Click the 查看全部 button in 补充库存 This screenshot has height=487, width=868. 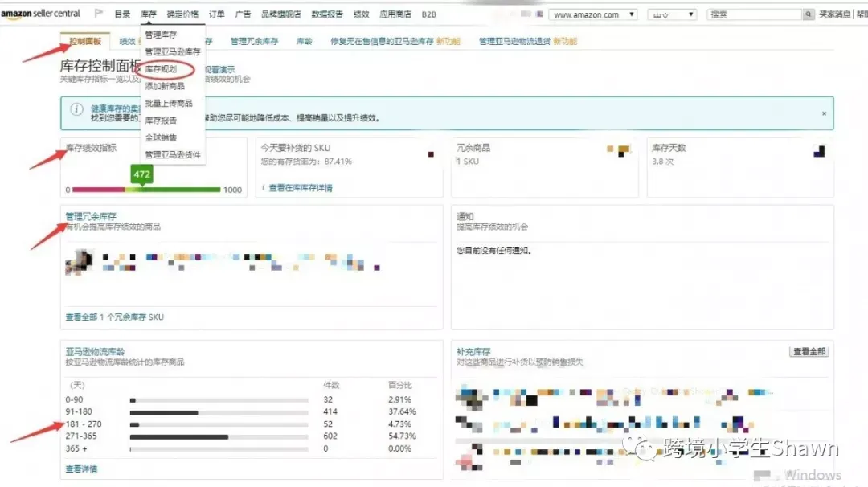(809, 351)
